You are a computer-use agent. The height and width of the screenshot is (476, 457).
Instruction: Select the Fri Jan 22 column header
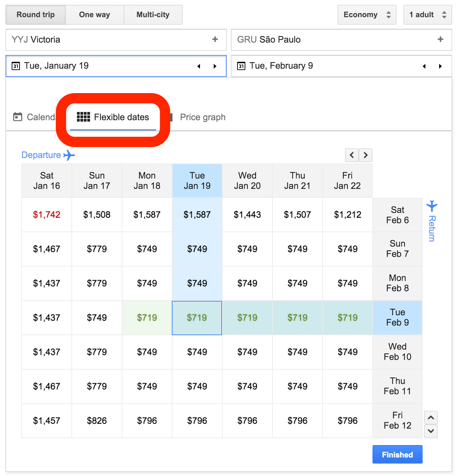click(x=347, y=181)
